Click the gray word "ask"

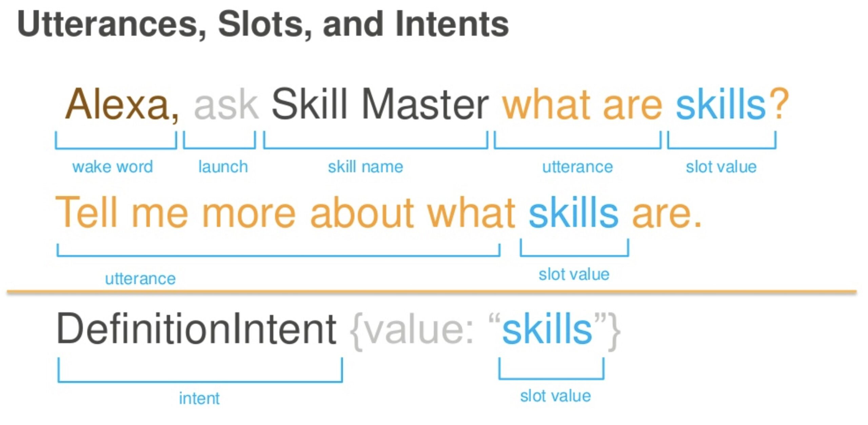[226, 105]
